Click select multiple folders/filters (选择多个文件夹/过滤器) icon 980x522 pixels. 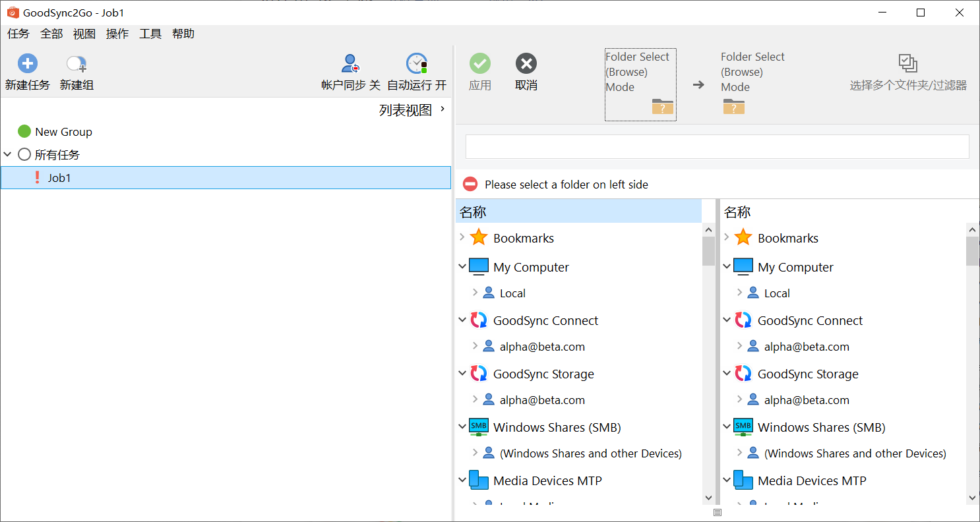tap(907, 64)
